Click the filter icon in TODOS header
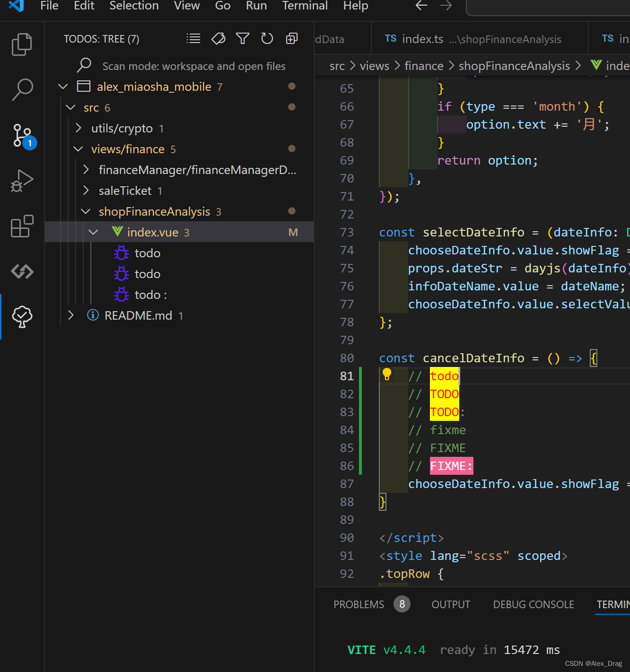 click(x=243, y=39)
